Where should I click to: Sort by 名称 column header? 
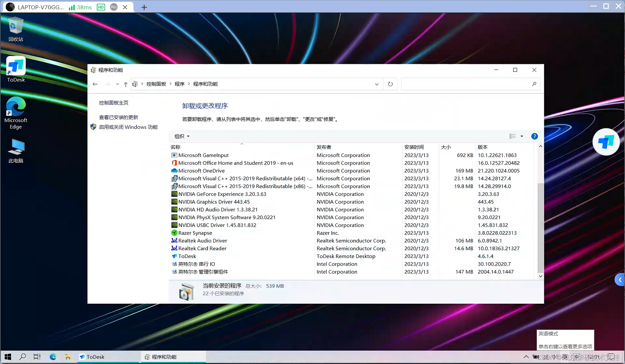pyautogui.click(x=242, y=147)
